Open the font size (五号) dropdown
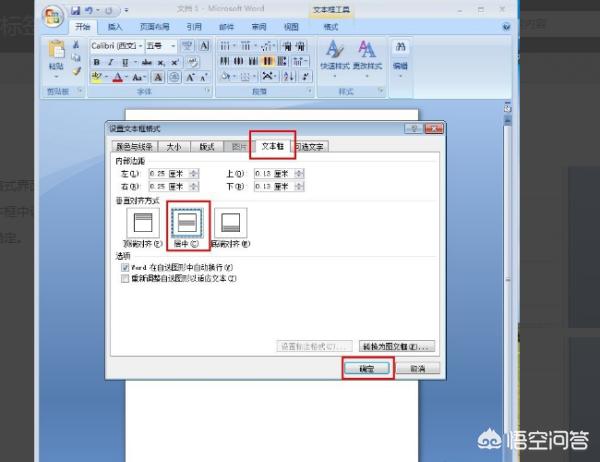The height and width of the screenshot is (462, 600). (173, 46)
